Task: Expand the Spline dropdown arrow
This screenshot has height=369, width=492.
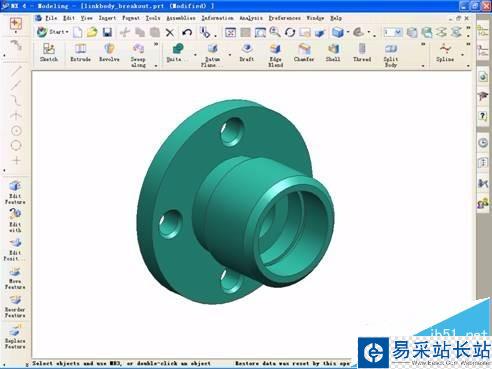Action: point(462,54)
